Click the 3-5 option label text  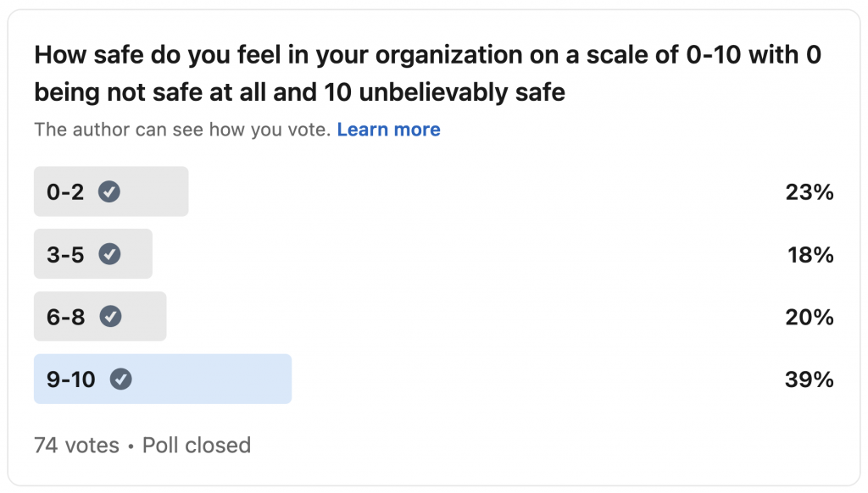pos(65,254)
